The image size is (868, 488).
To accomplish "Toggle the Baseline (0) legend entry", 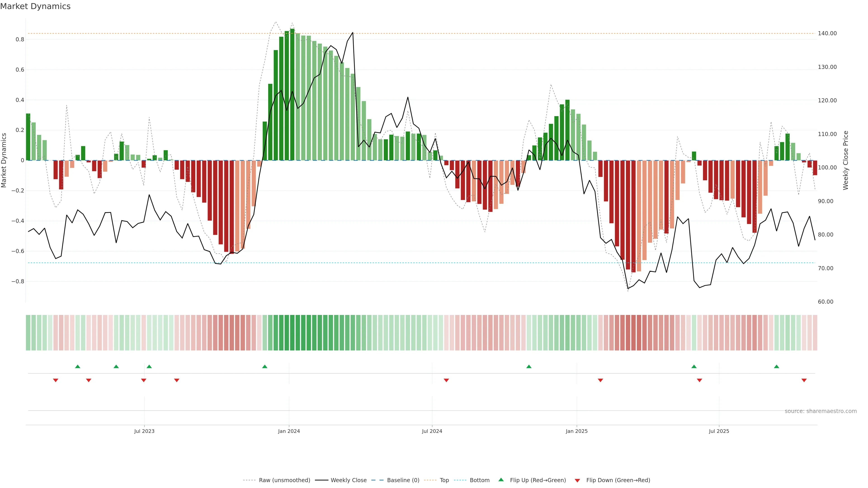I will click(403, 480).
